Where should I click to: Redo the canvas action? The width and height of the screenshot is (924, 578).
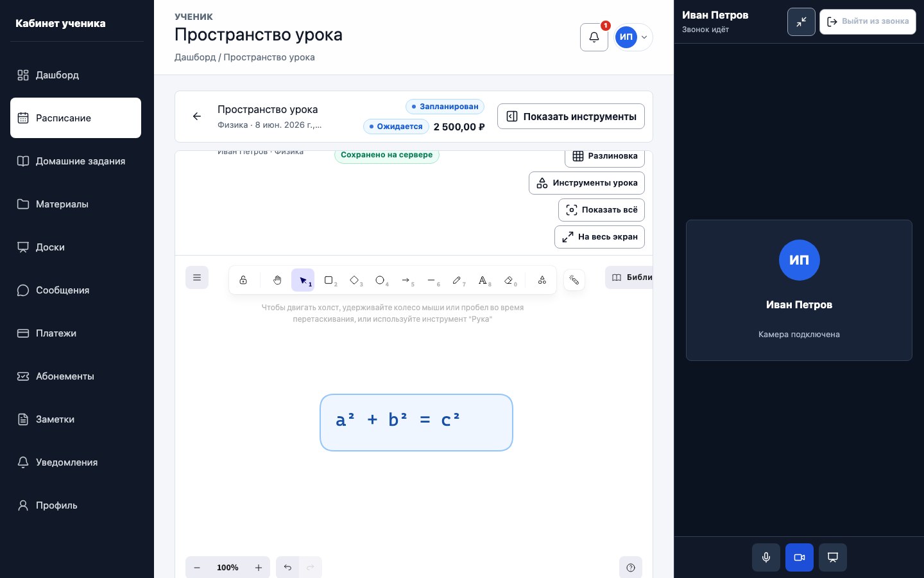click(x=311, y=568)
